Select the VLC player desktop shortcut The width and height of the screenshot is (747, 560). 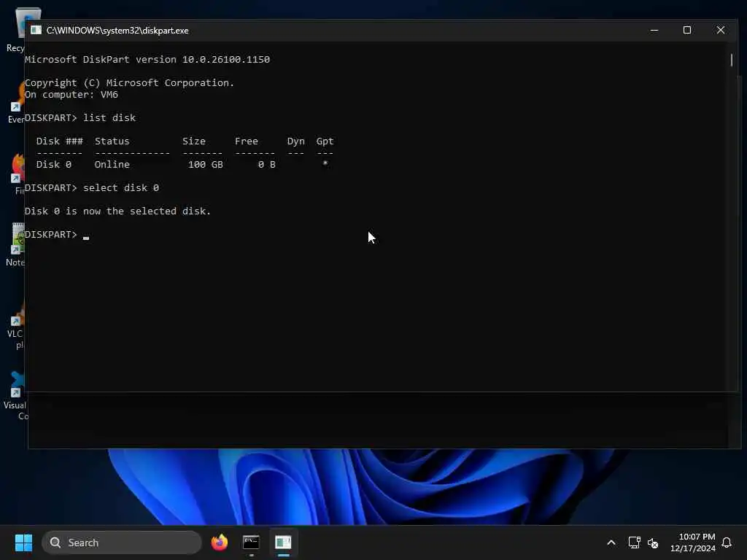[x=17, y=326]
